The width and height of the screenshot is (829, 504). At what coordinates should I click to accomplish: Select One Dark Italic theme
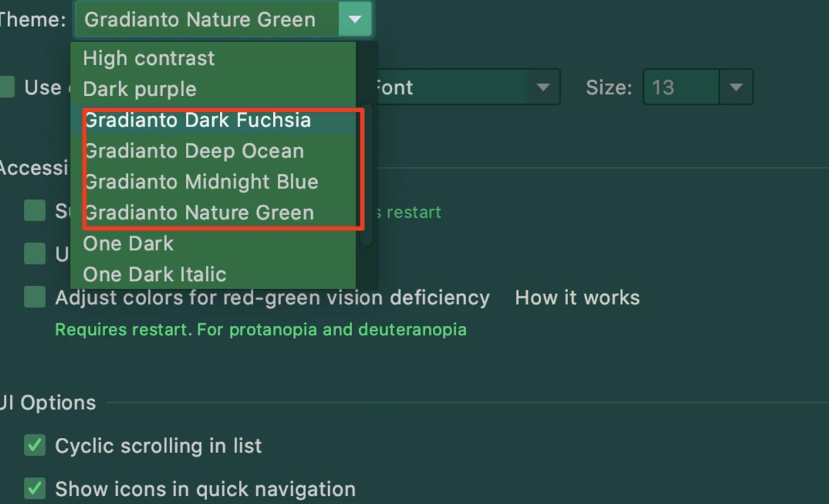[x=213, y=274]
